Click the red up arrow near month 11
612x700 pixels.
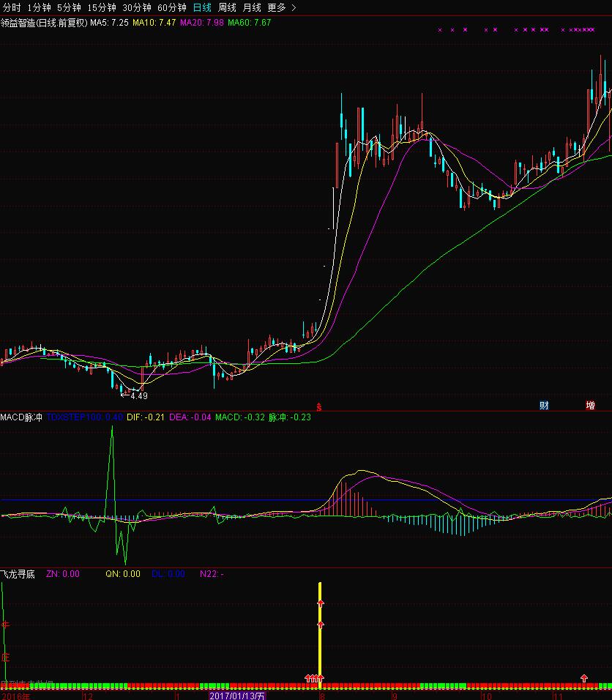coord(583,679)
